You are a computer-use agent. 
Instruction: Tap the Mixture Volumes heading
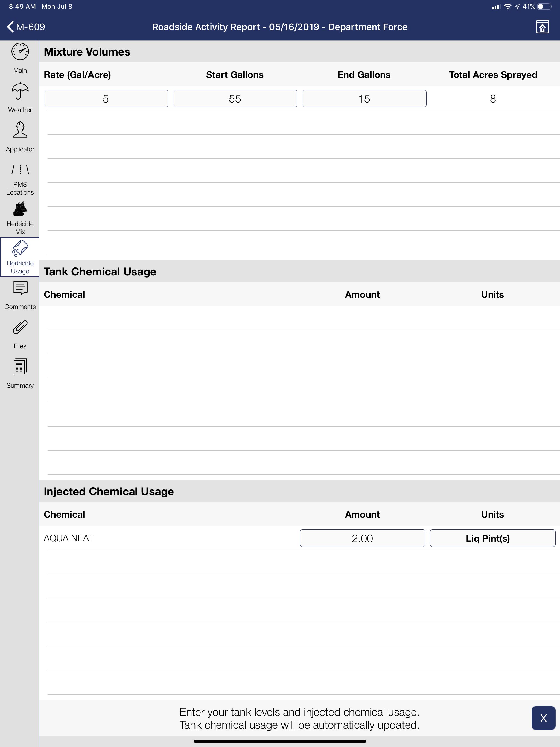[x=87, y=52]
